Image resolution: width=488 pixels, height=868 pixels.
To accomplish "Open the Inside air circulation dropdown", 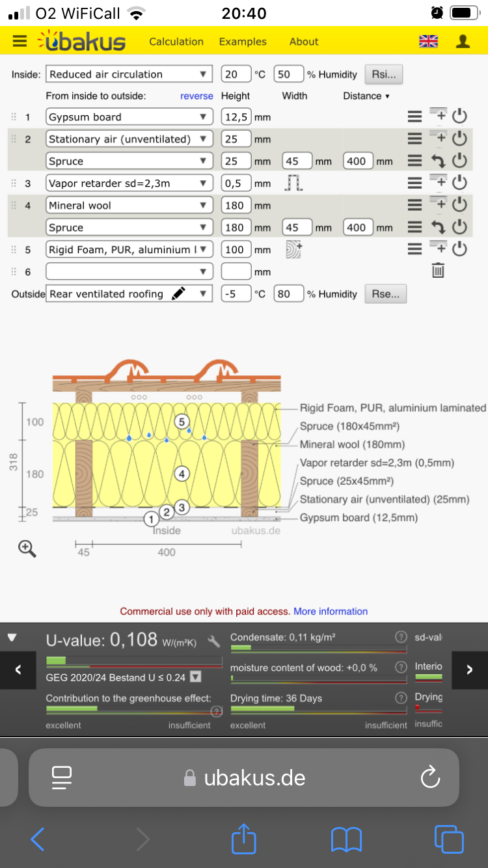I will [x=129, y=74].
